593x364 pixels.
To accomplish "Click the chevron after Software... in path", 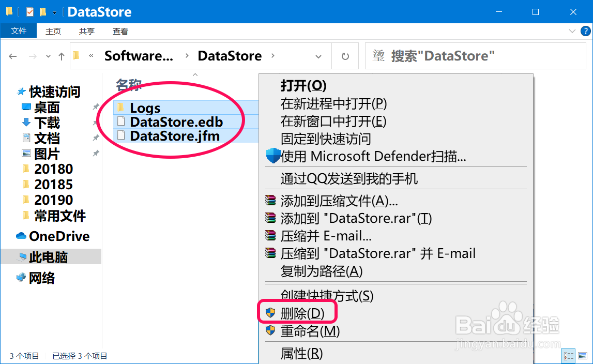I will pos(187,56).
